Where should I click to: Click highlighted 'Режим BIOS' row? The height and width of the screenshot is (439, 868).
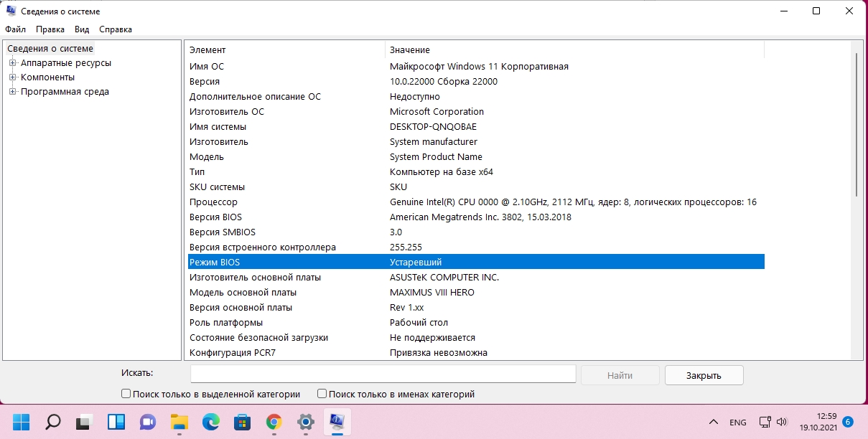[476, 263]
